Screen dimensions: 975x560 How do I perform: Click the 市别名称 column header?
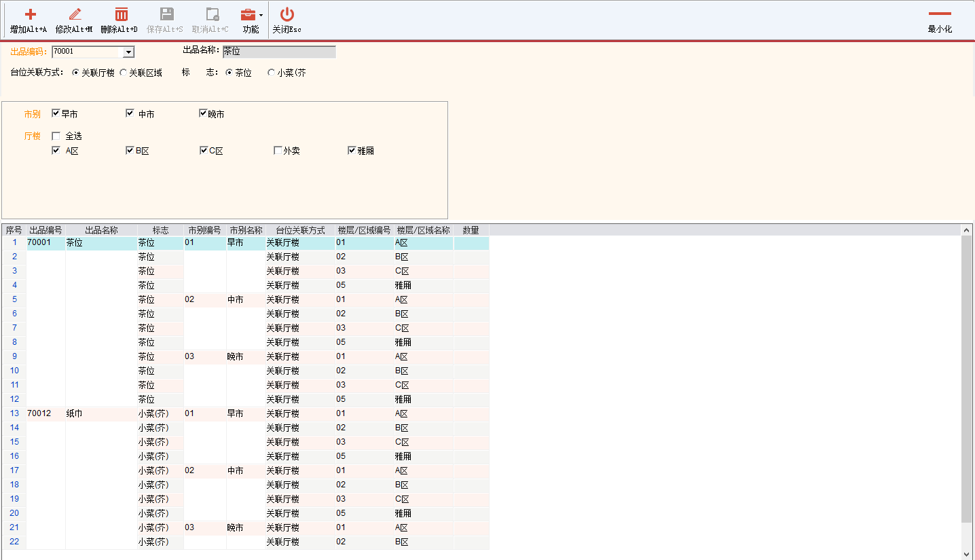[246, 230]
